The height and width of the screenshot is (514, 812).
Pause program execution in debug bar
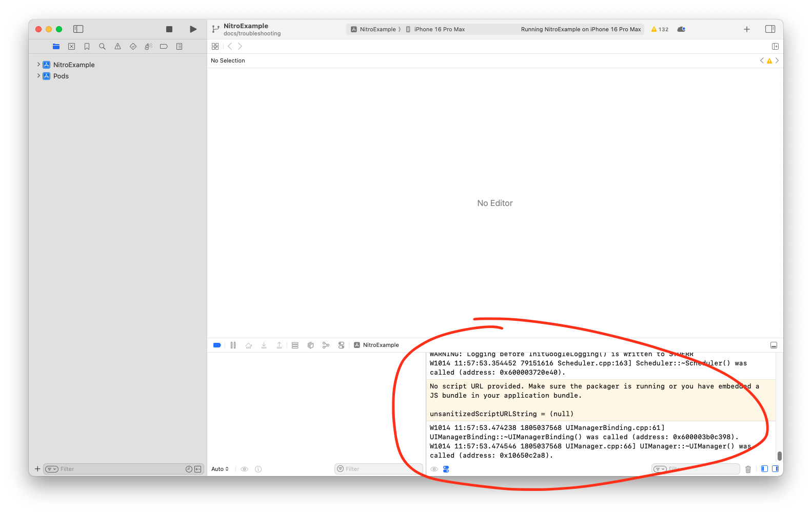coord(233,345)
